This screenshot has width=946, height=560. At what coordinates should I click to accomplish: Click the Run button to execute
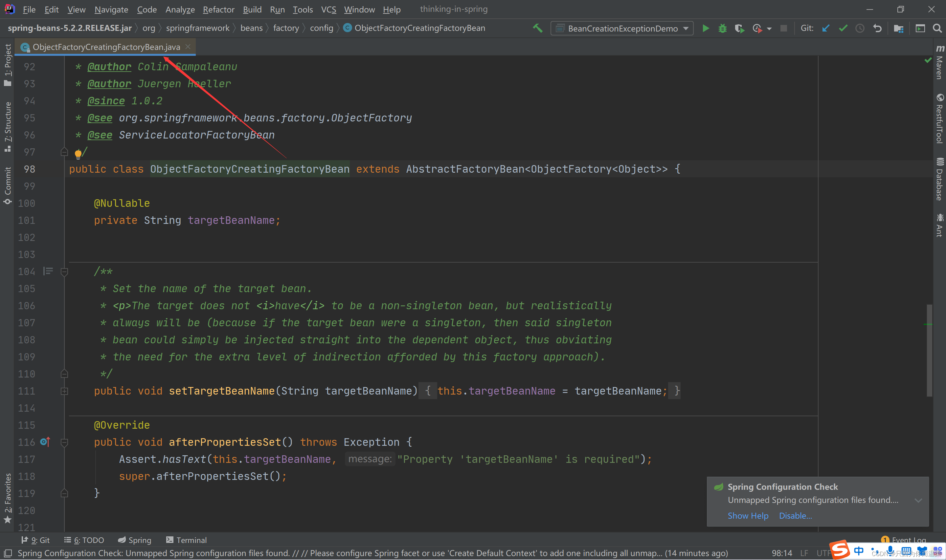[x=705, y=28]
